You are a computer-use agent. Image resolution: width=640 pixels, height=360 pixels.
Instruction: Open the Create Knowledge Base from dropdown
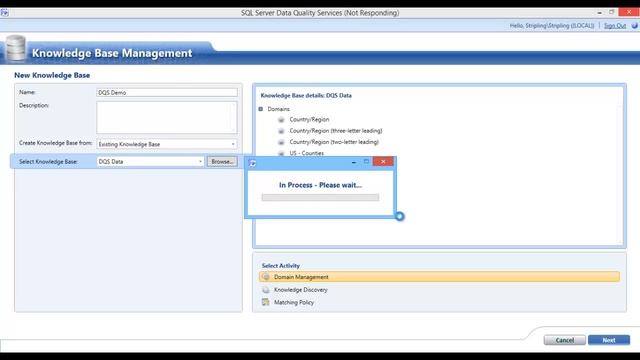(x=233, y=144)
